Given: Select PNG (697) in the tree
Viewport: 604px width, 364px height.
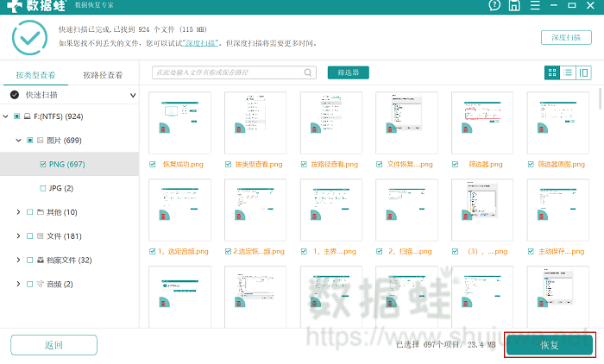Looking at the screenshot, I should pyautogui.click(x=67, y=165).
